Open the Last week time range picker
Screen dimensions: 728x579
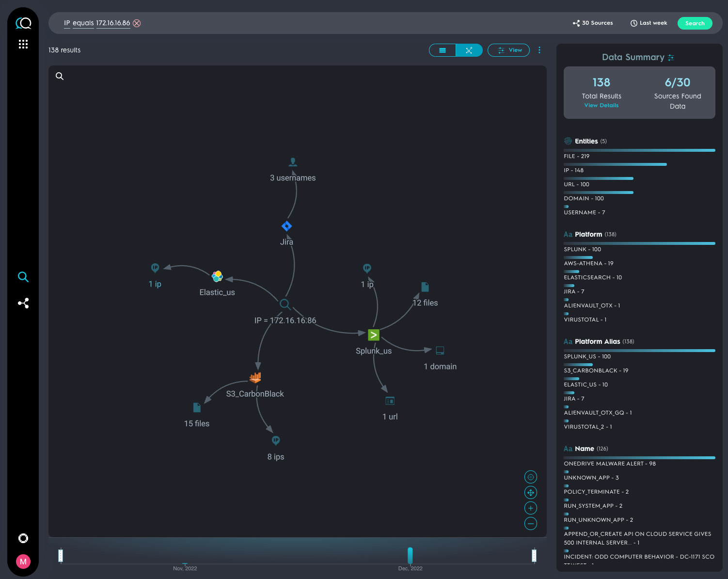[x=649, y=23]
